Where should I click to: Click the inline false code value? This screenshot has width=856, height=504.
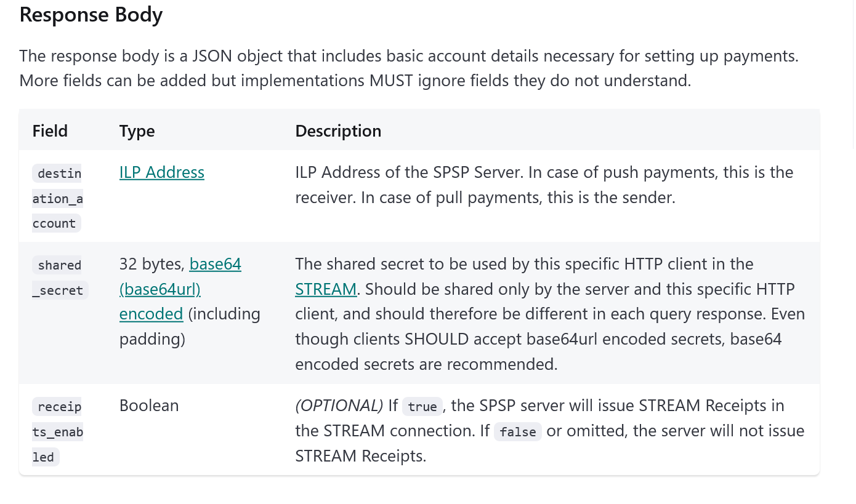[518, 431]
